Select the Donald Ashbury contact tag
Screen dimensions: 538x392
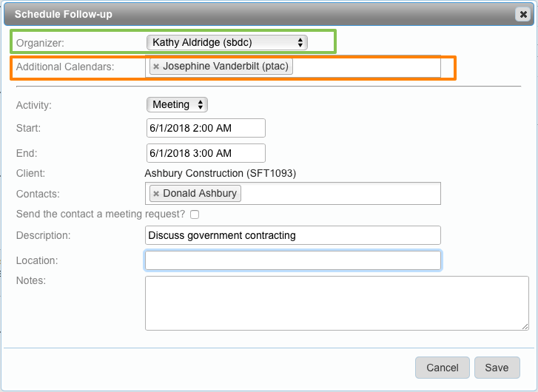click(x=200, y=193)
